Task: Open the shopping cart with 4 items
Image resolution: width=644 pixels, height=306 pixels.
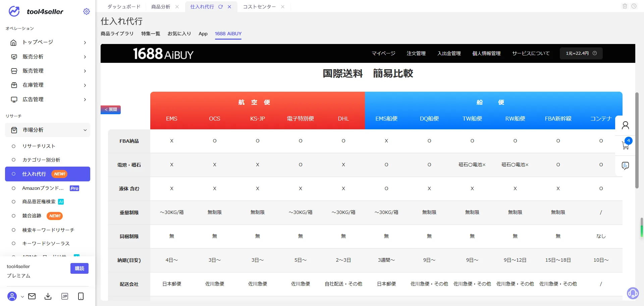Action: (626, 144)
